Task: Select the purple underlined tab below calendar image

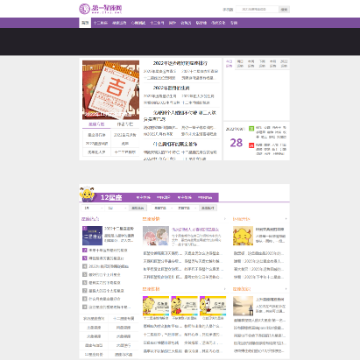Action: pos(96,124)
